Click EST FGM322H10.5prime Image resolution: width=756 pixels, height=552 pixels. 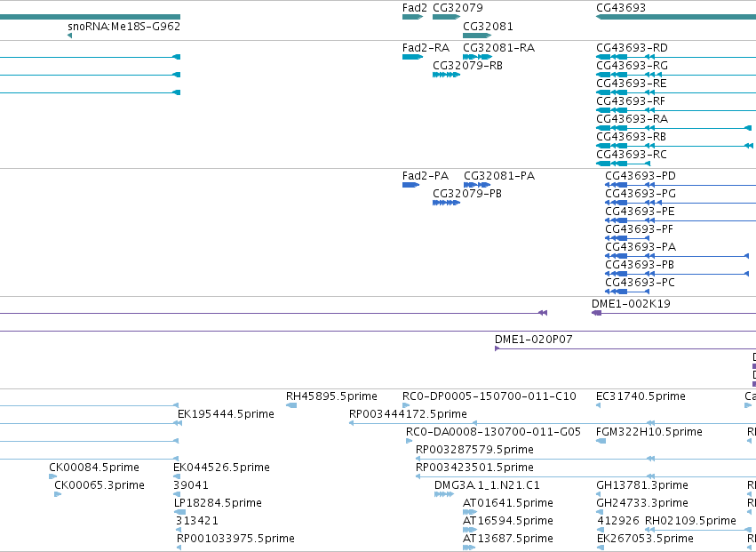(x=649, y=432)
